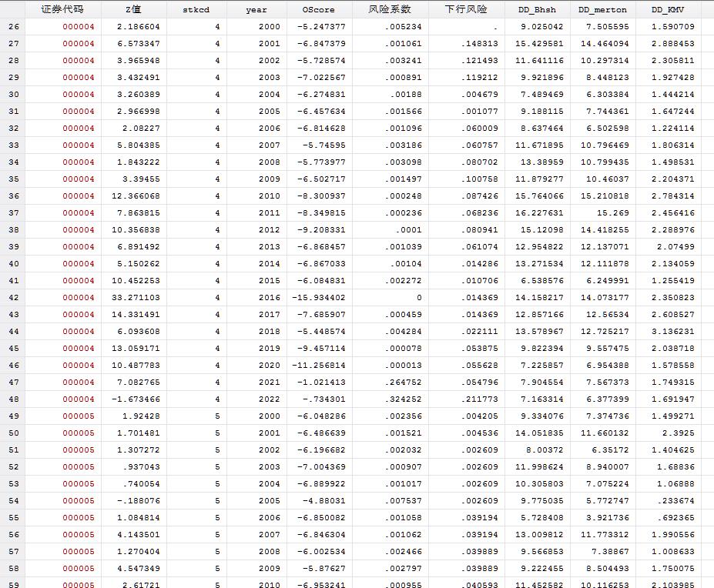Click DD_Bhsh cell 16.227631

coord(539,213)
